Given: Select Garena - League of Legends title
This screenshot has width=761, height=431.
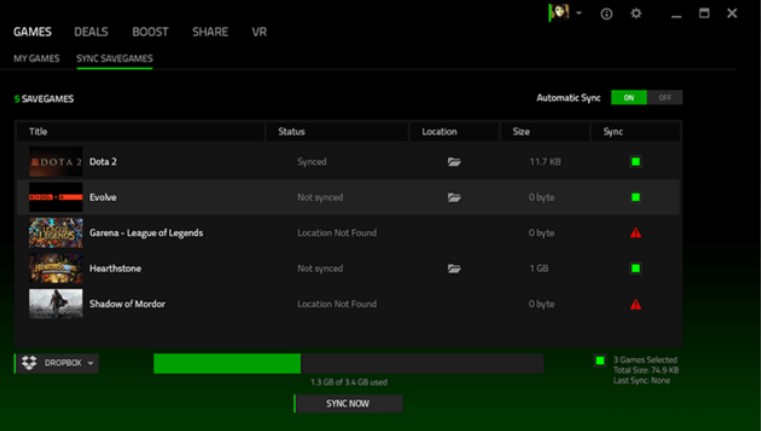Looking at the screenshot, I should 146,233.
